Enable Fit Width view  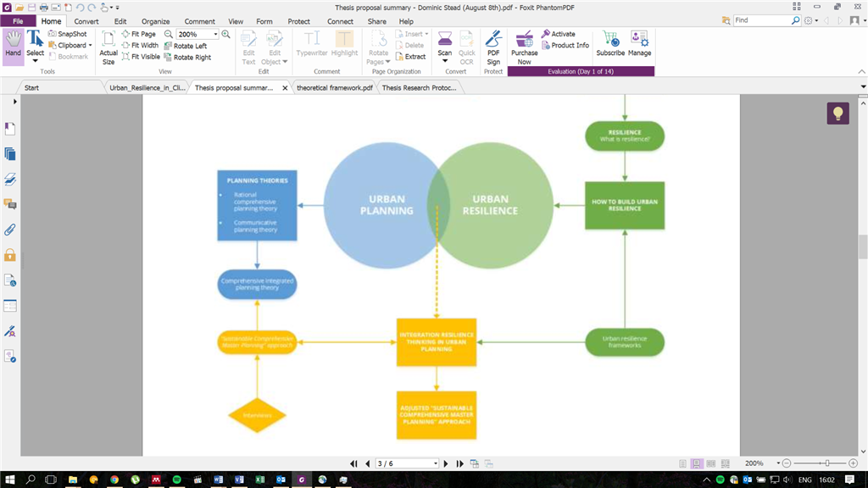(x=144, y=45)
